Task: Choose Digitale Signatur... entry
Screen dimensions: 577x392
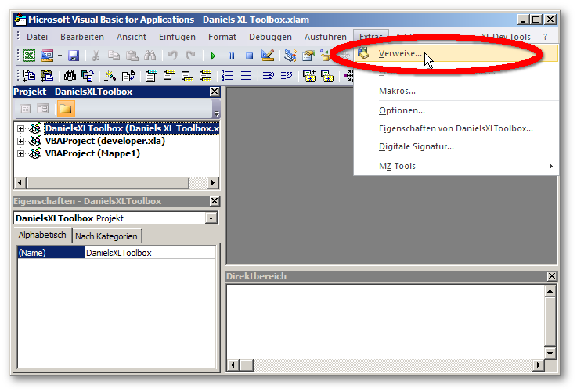Action: point(456,146)
